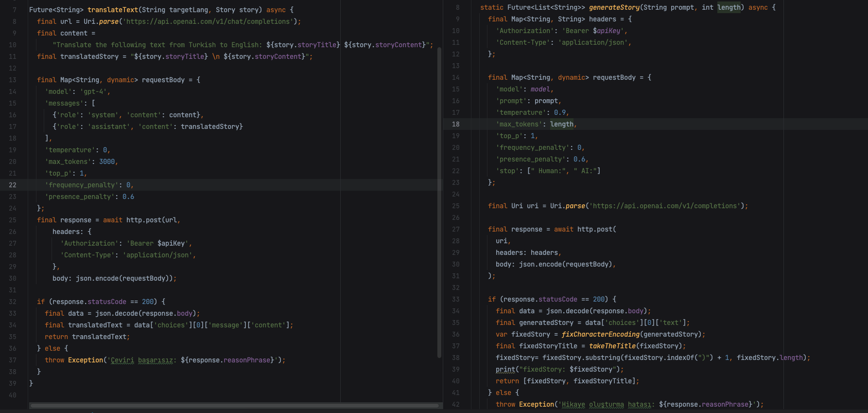Click the " Human:" stop string
This screenshot has height=413, width=868.
pos(548,171)
